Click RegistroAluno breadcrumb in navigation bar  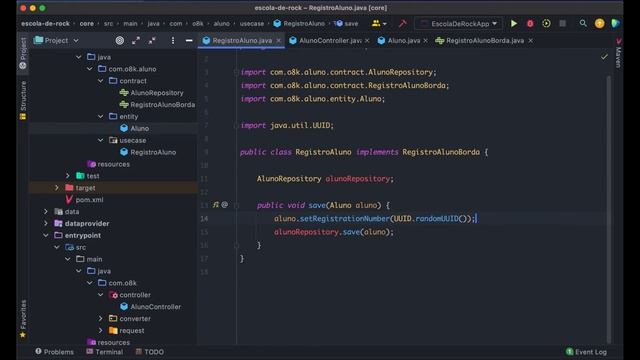point(299,24)
